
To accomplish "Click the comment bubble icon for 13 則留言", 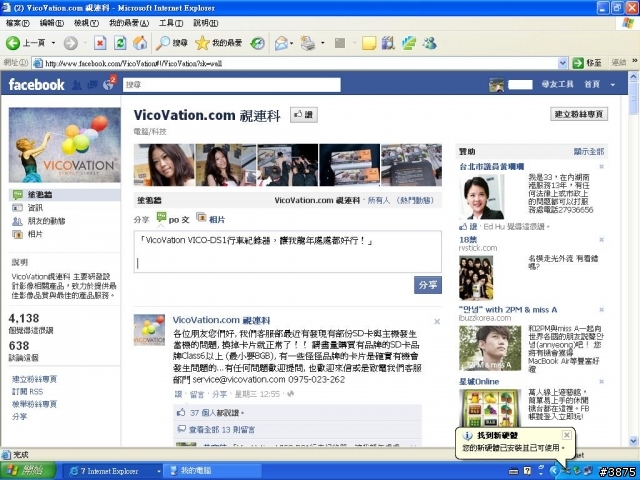I will point(181,429).
